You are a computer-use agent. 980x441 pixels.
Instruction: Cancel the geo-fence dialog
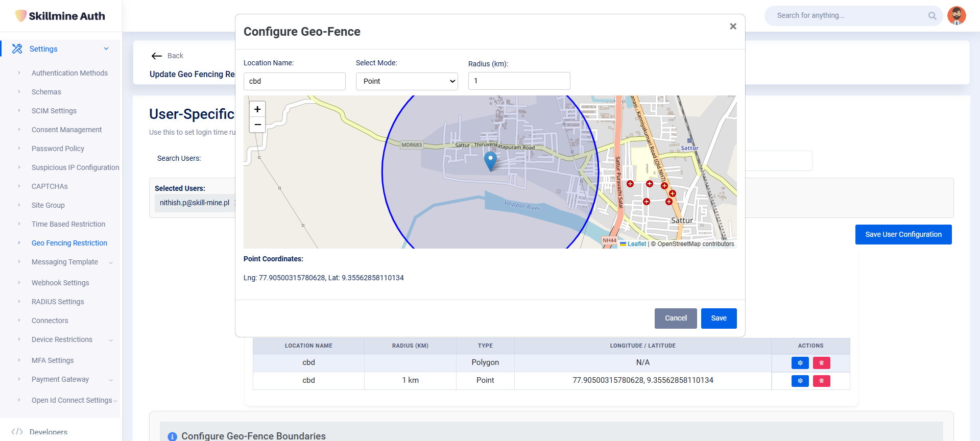(675, 318)
